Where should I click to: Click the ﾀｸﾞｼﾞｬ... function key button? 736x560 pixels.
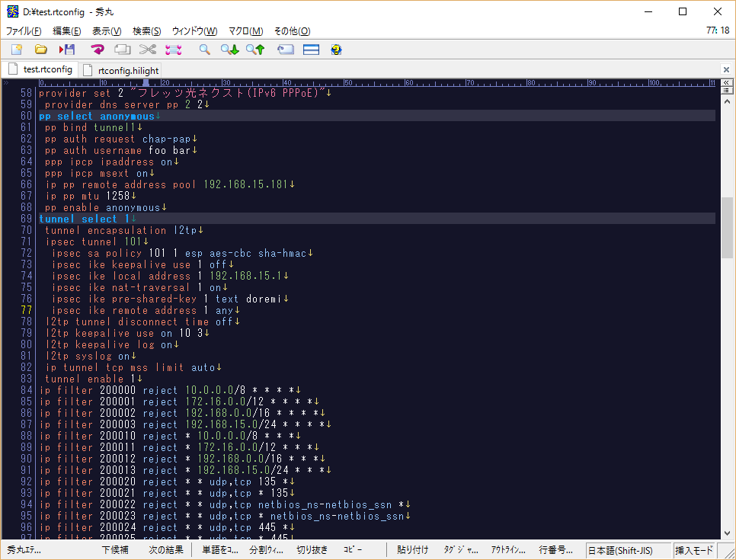pos(461,549)
